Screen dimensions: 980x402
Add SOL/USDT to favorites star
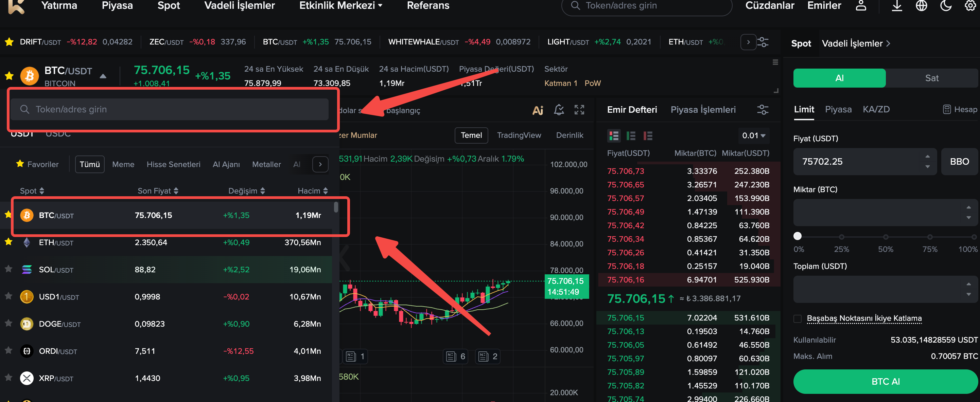8,269
